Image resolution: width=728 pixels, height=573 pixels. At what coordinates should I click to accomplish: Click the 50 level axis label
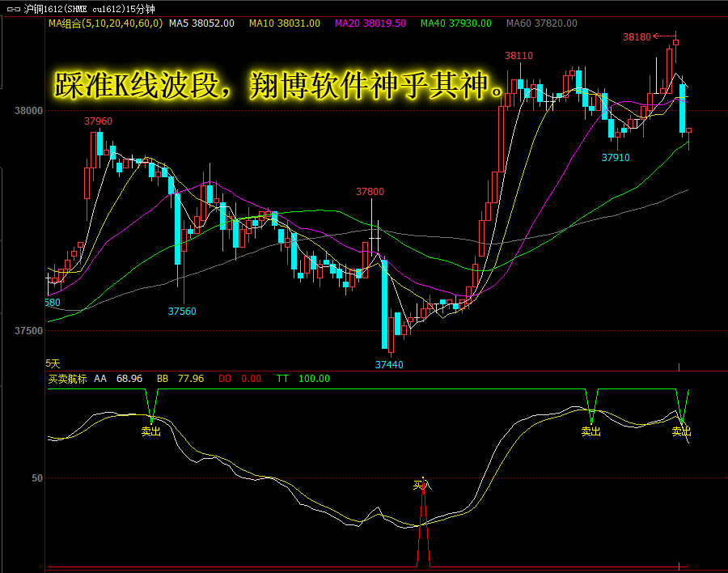coord(36,478)
